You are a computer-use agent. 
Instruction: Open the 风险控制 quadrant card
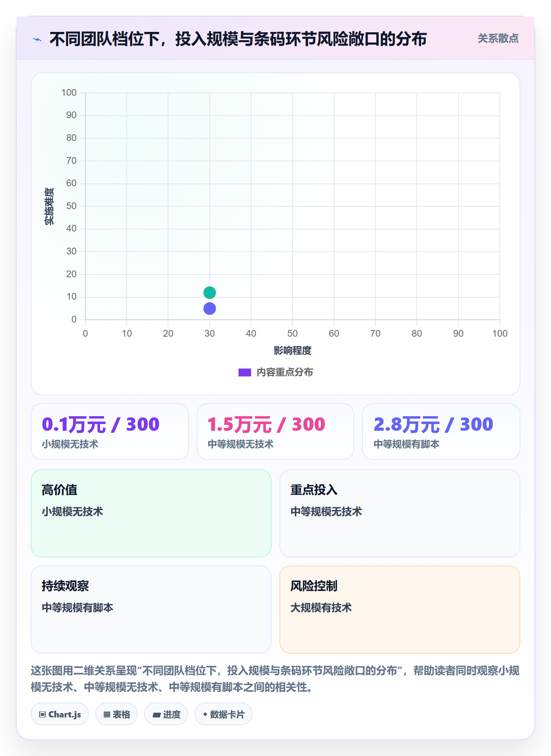[400, 610]
